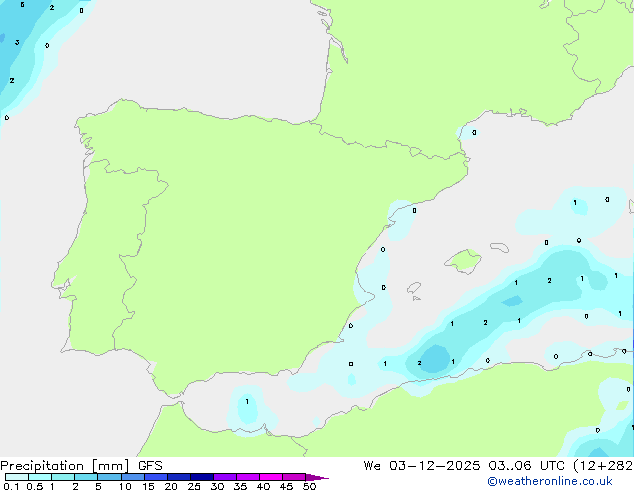This screenshot has width=634, height=490.
Task: Click the 45–50 mm legend swatch
Action: point(294,477)
